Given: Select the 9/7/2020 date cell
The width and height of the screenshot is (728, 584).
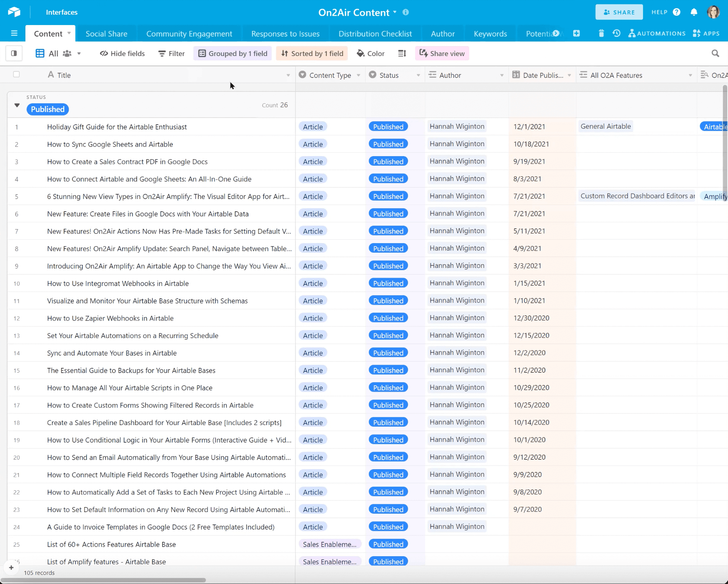Looking at the screenshot, I should [x=542, y=509].
